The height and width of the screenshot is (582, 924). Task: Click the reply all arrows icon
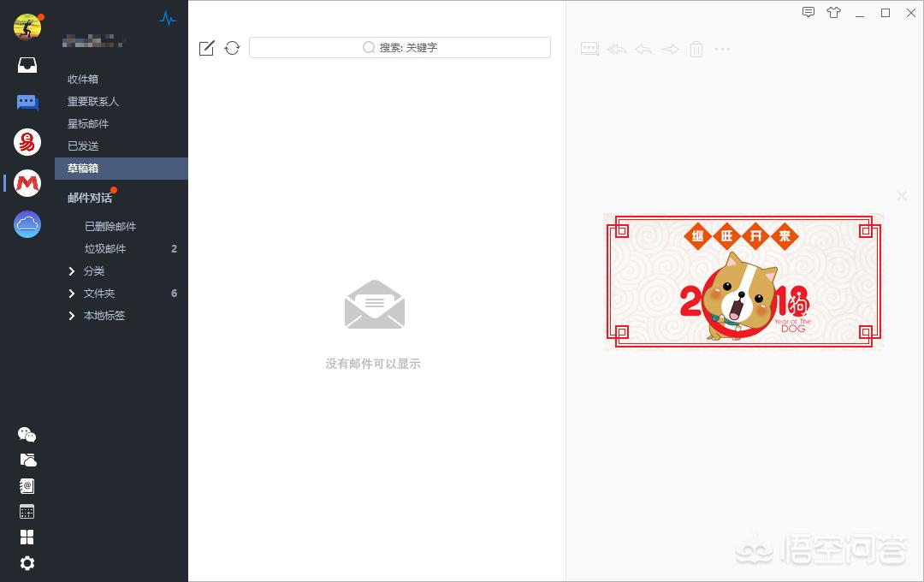coord(617,49)
